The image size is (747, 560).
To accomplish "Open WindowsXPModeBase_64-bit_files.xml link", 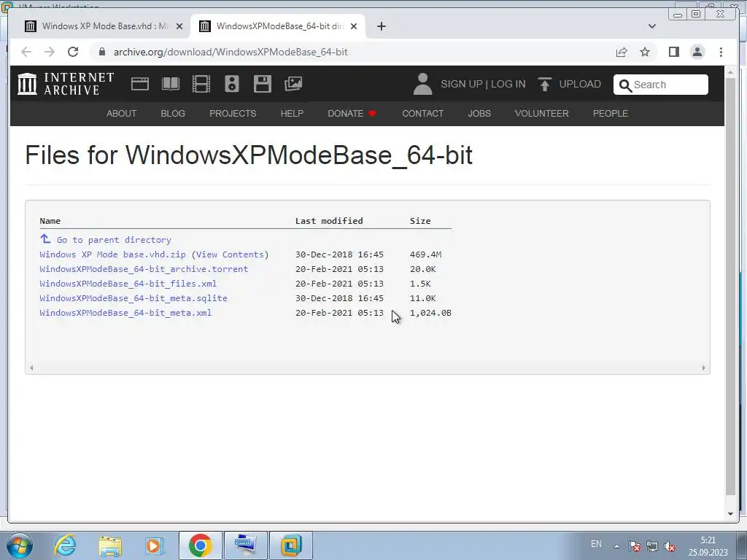I will [x=128, y=284].
